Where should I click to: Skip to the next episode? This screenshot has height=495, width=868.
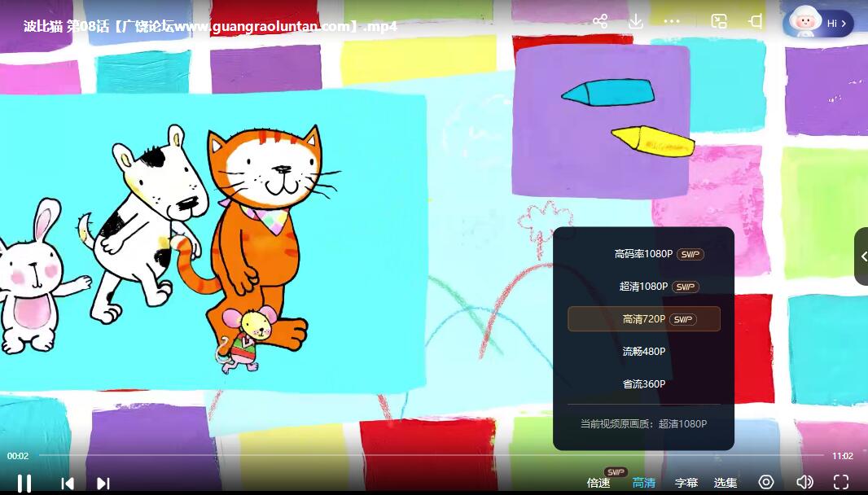[x=103, y=484]
